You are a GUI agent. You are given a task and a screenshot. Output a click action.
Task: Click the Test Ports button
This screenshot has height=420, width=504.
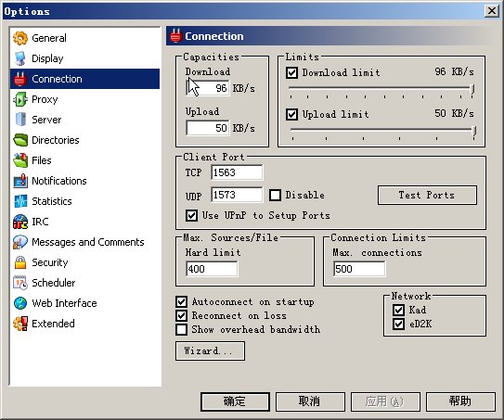427,196
